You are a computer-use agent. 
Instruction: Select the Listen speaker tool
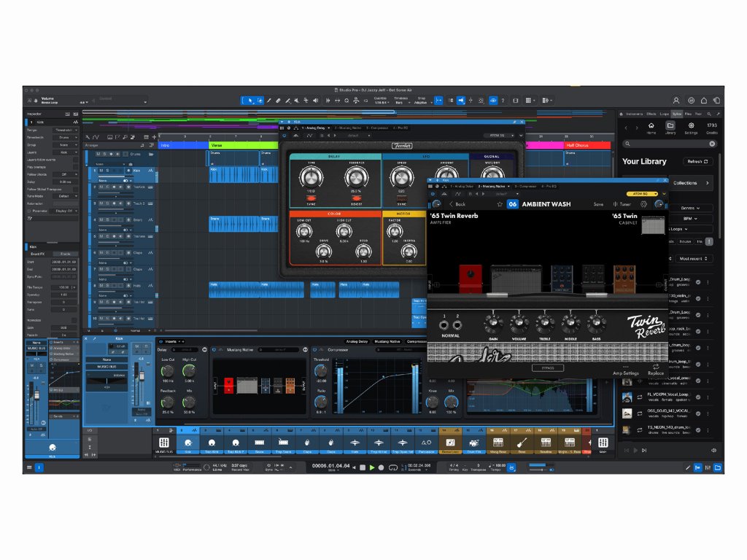(x=315, y=101)
